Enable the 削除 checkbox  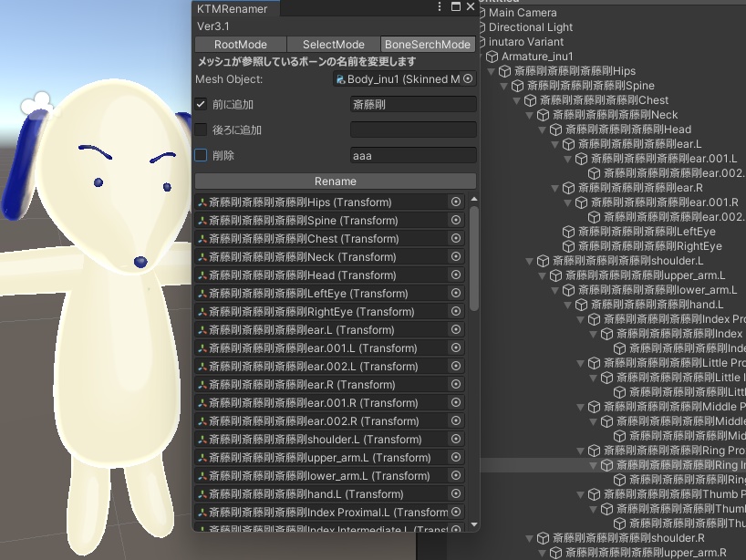point(202,155)
